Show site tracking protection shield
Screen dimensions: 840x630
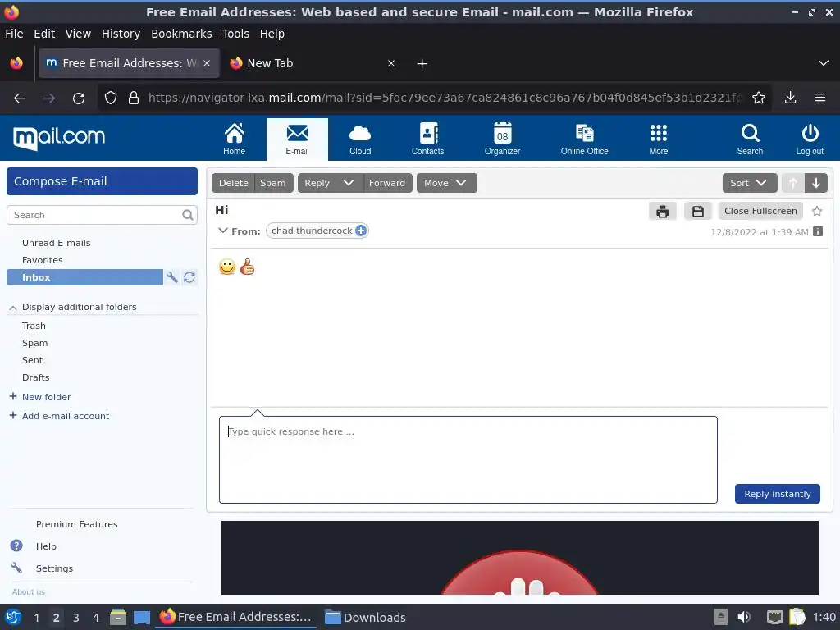pyautogui.click(x=111, y=98)
